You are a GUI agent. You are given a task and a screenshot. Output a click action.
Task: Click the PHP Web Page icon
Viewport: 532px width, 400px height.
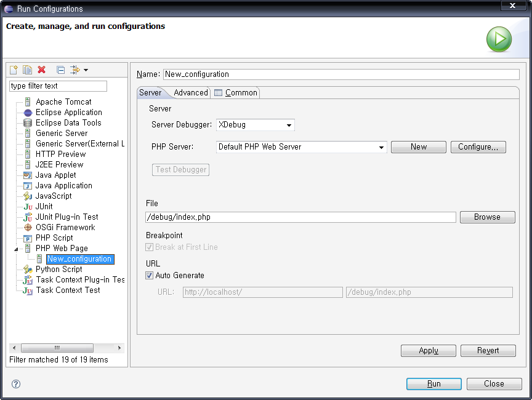(x=28, y=249)
